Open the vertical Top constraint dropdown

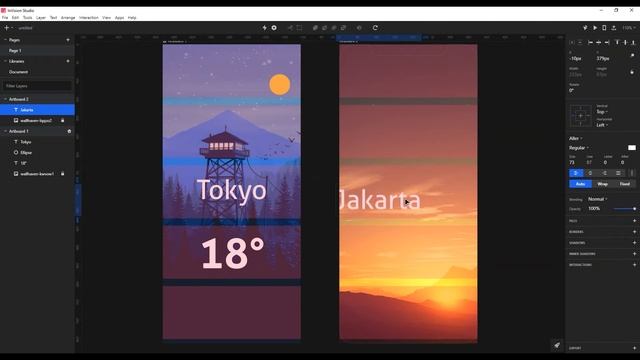602,112
